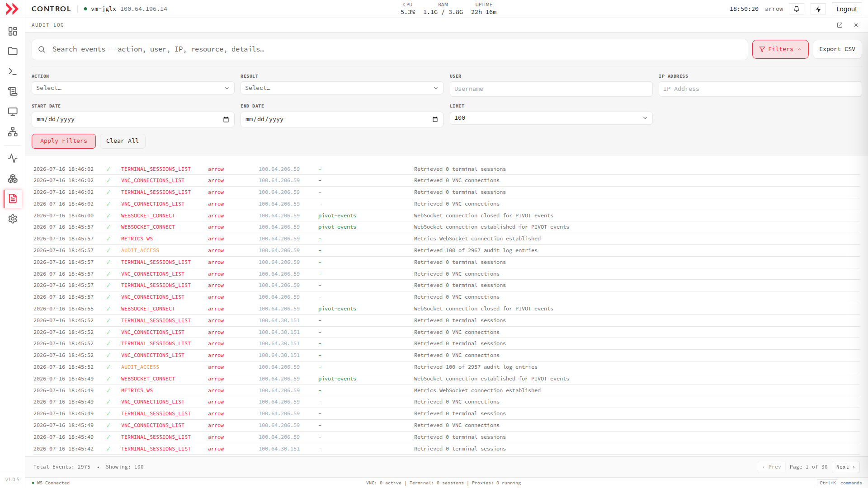The height and width of the screenshot is (488, 868).
Task: Expand the Action select dropdown
Action: tap(133, 88)
